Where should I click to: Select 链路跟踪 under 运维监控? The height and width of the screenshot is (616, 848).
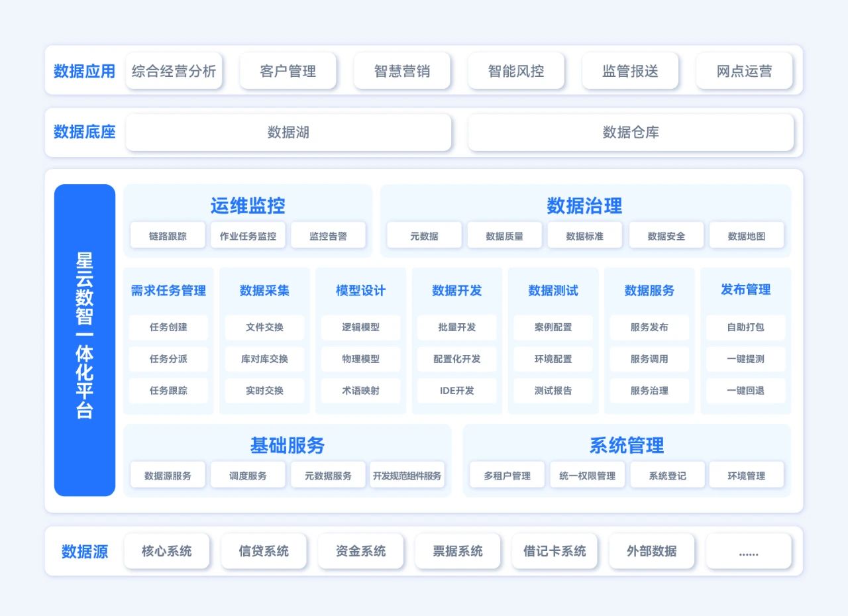(x=168, y=236)
